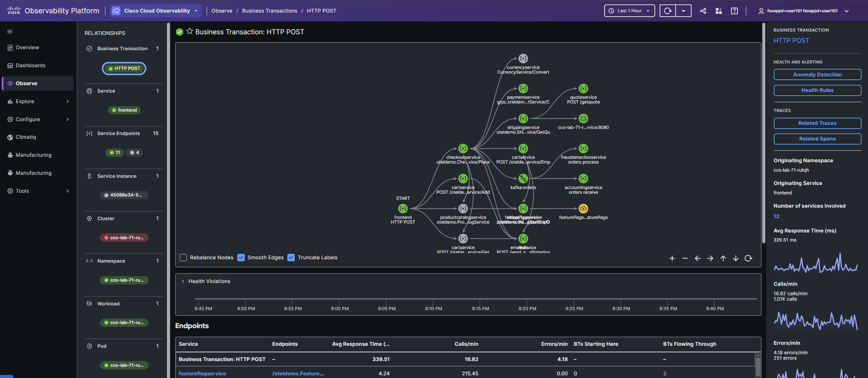Uncheck the Smooth Edges checkbox
Screen dimensions: 868x378
coord(241,257)
